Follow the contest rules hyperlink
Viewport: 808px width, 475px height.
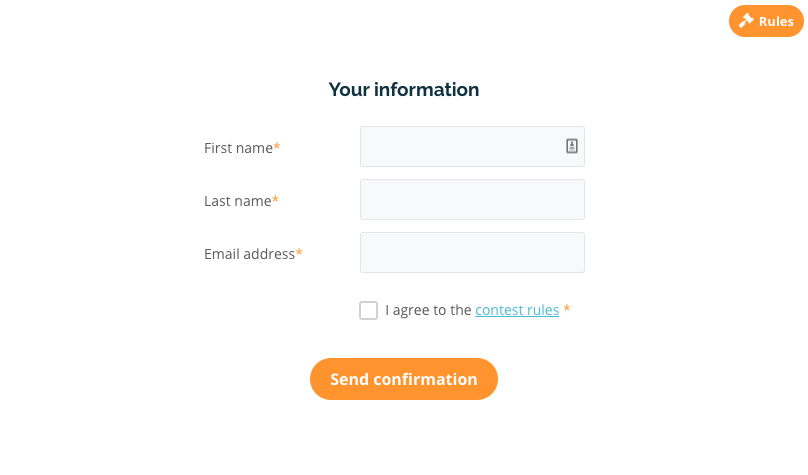(x=517, y=310)
